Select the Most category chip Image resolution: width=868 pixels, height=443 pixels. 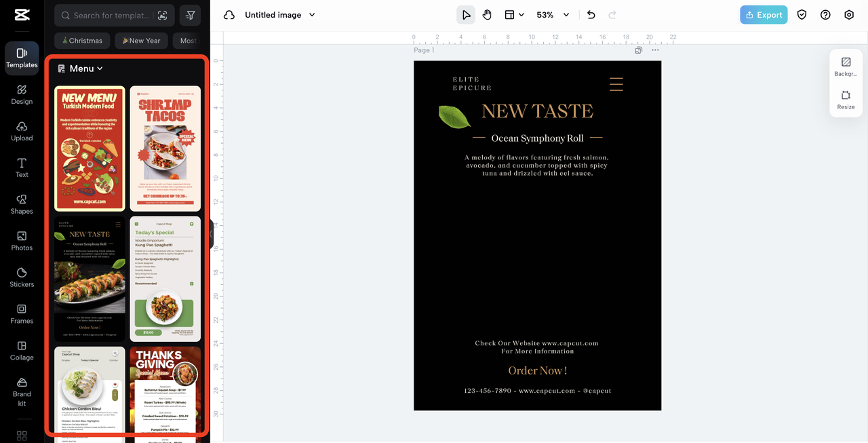click(x=186, y=41)
